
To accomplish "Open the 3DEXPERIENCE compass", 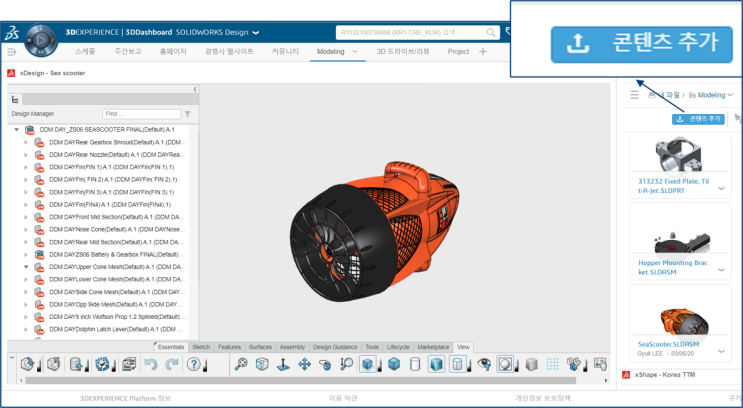I will point(41,40).
